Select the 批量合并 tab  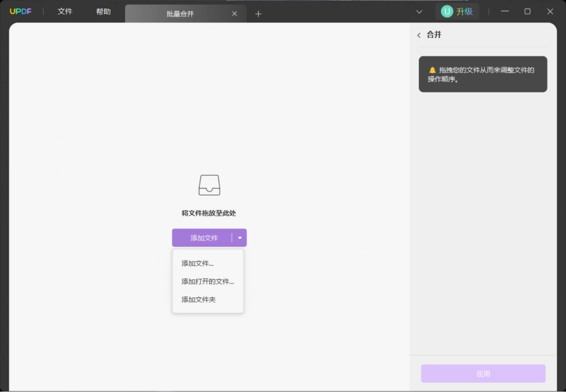pyautogui.click(x=180, y=14)
